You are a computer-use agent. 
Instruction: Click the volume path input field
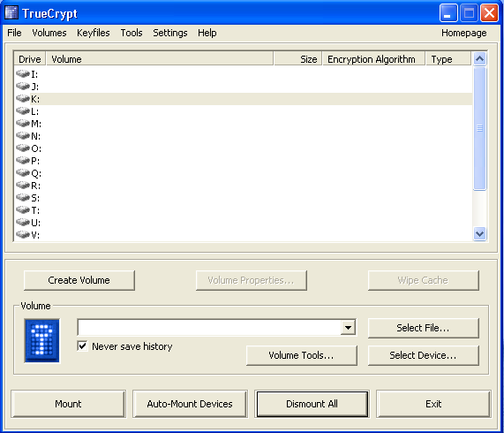click(x=209, y=328)
